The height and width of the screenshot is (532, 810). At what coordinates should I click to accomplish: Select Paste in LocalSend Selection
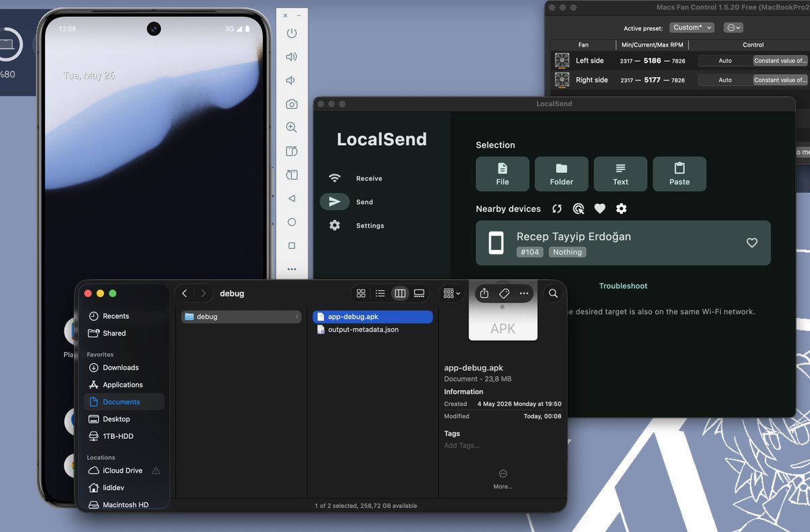680,174
